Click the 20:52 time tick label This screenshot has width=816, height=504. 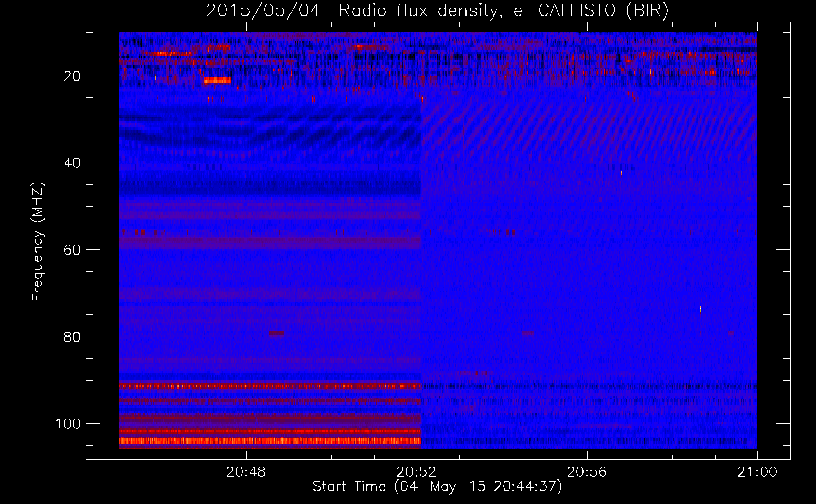[x=417, y=472]
